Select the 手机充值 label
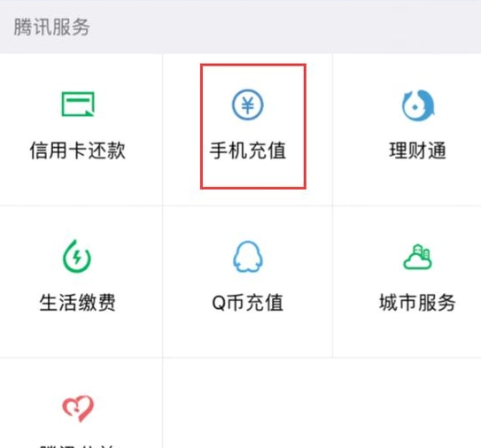This screenshot has height=448, width=481. (247, 151)
